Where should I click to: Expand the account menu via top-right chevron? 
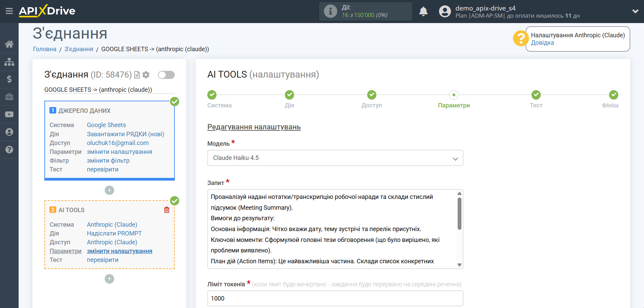635,11
